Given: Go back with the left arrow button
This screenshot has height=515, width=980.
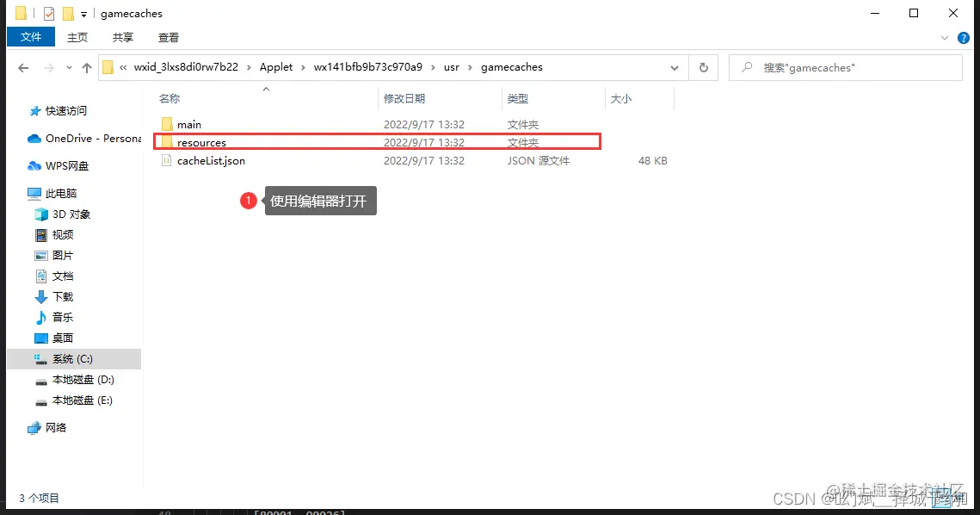Looking at the screenshot, I should [24, 67].
